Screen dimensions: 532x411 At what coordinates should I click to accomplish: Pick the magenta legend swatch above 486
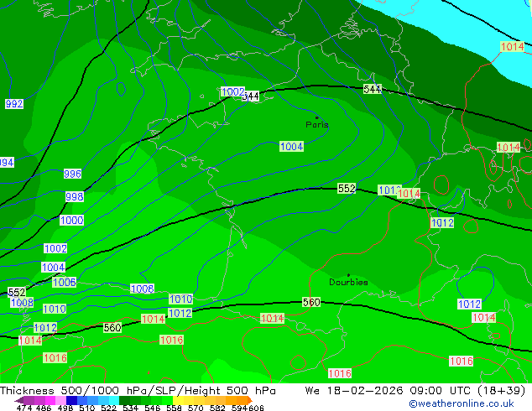pos(50,400)
